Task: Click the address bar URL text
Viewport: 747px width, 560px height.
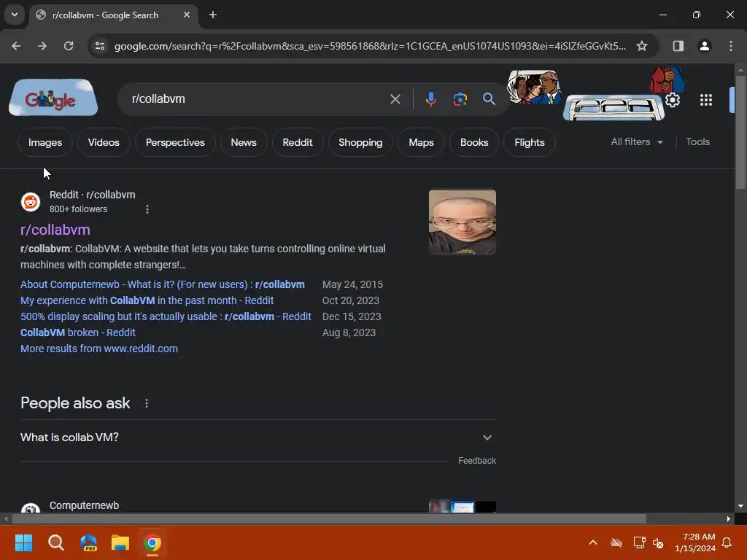Action: point(370,46)
